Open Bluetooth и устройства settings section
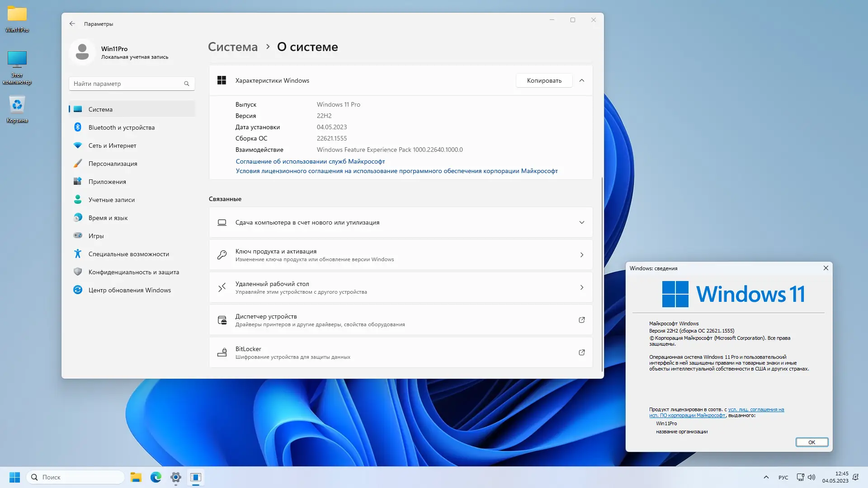Screen dimensions: 868x488 click(121, 127)
